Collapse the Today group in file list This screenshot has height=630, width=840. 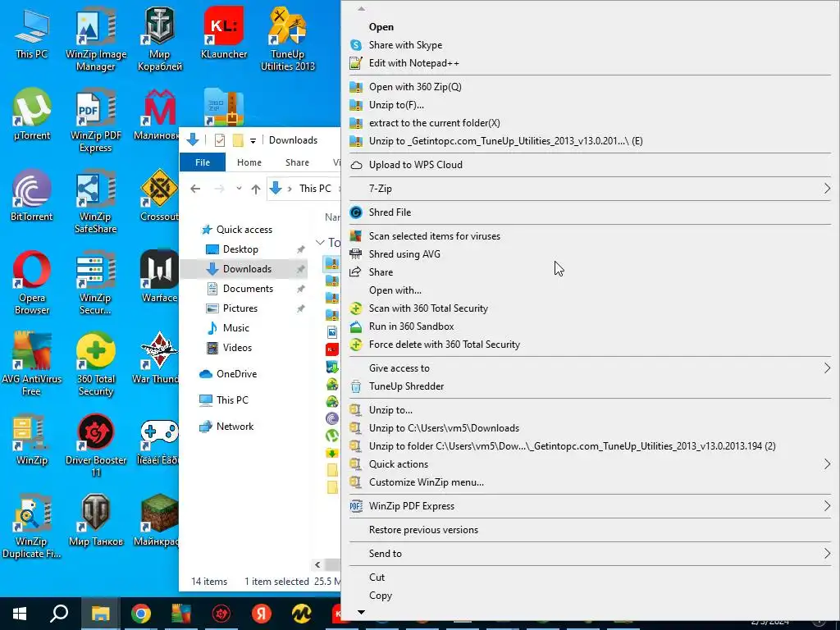[321, 242]
